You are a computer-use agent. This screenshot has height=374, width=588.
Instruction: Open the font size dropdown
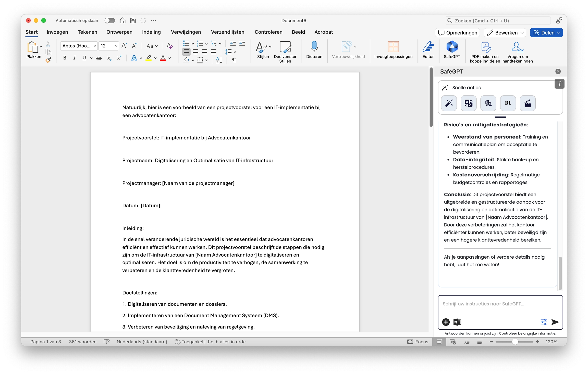(116, 46)
